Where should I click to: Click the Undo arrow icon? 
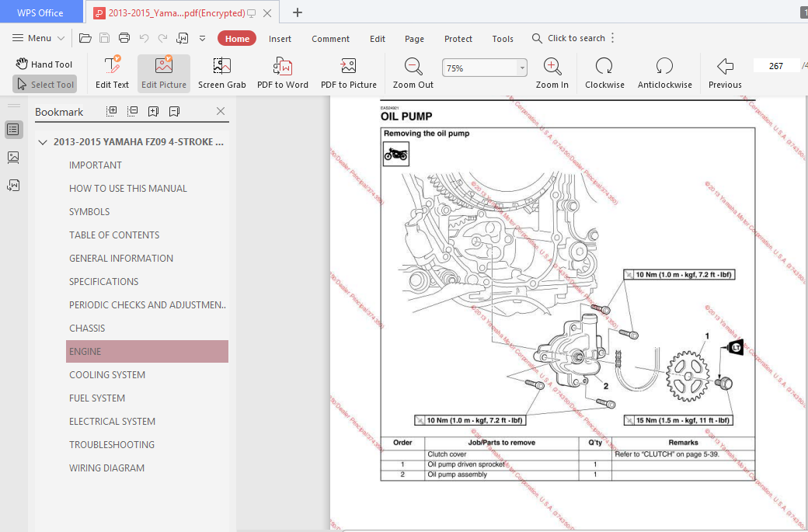click(145, 38)
